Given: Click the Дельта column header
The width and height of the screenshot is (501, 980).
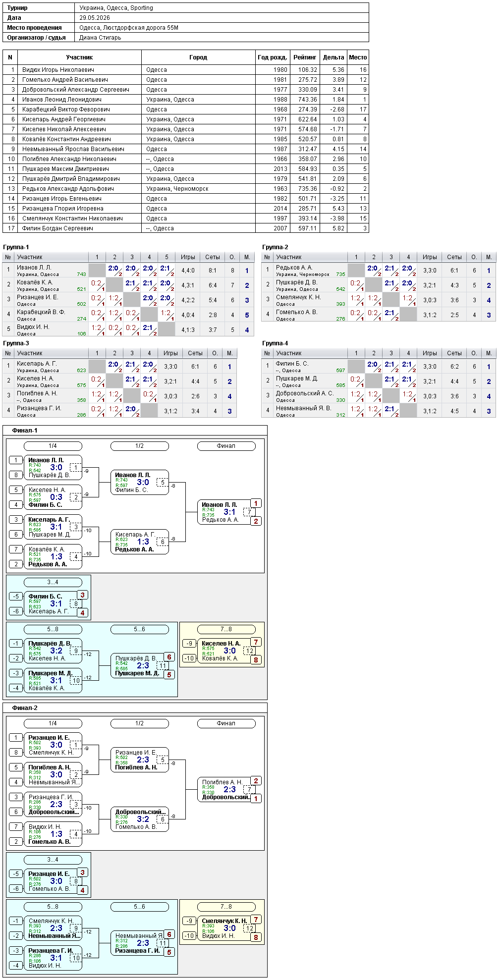Looking at the screenshot, I should [x=334, y=57].
